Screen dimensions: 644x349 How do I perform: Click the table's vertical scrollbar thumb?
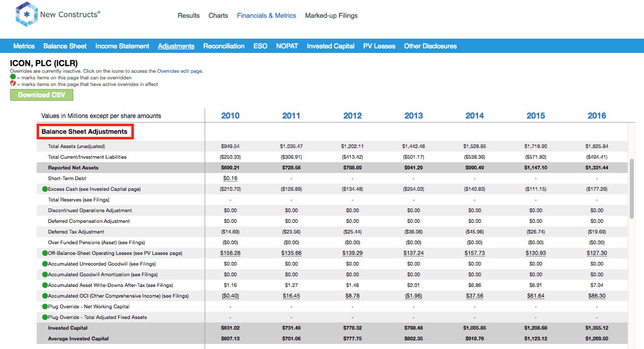click(x=632, y=188)
